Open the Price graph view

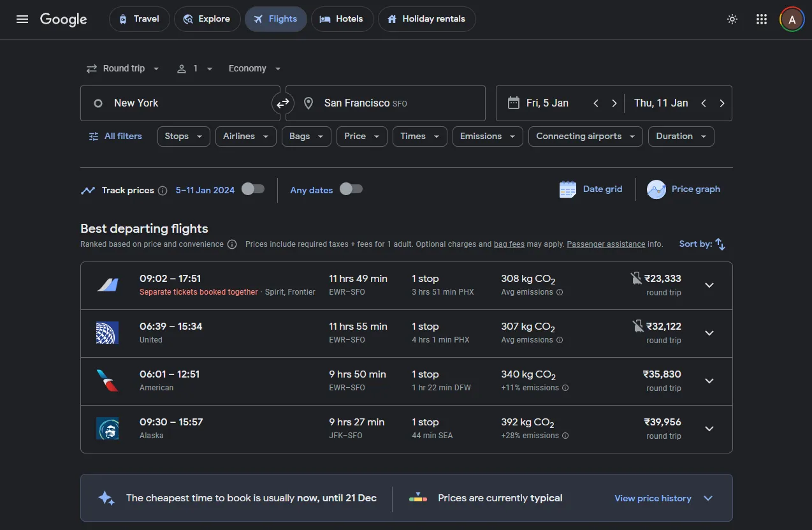pyautogui.click(x=684, y=189)
